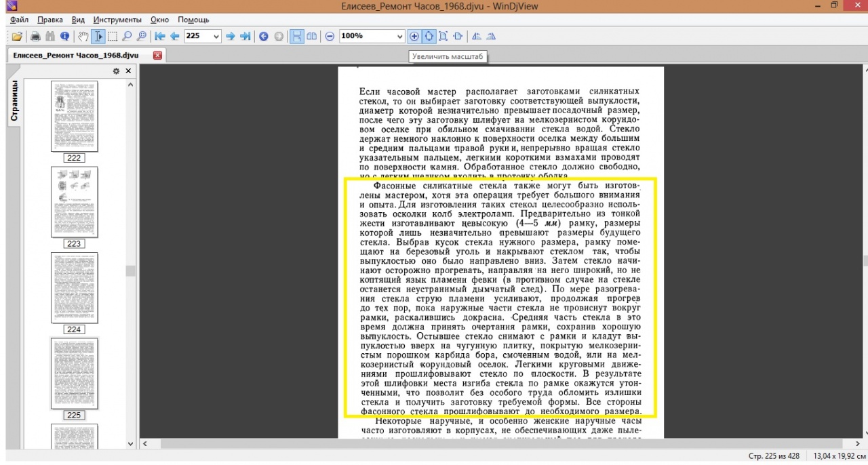868x465 pixels.
Task: Toggle the text Select tool
Action: pyautogui.click(x=98, y=37)
